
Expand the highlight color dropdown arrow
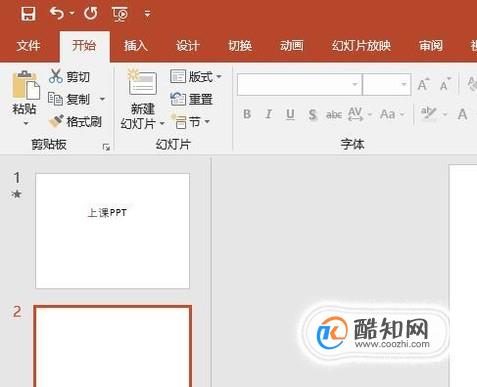[x=445, y=114]
